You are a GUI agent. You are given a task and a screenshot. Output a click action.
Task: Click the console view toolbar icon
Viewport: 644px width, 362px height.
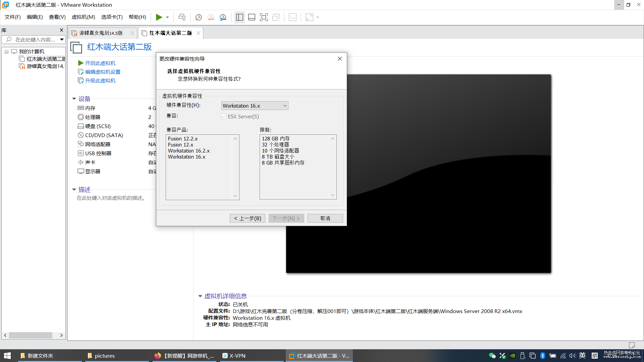[292, 17]
